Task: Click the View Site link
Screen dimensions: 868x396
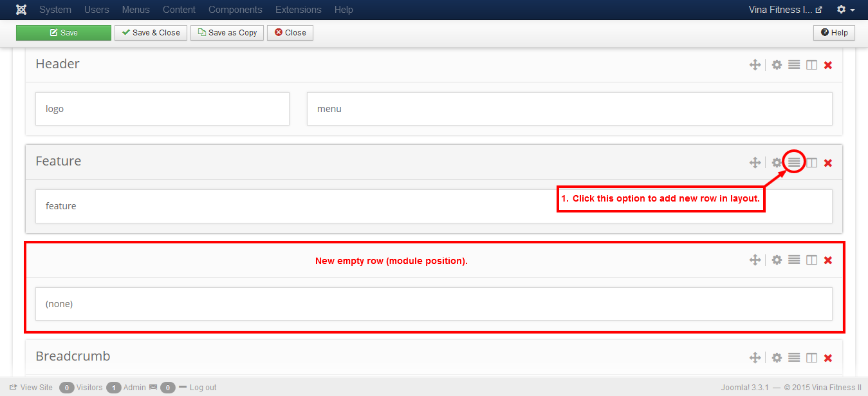Action: (31, 388)
